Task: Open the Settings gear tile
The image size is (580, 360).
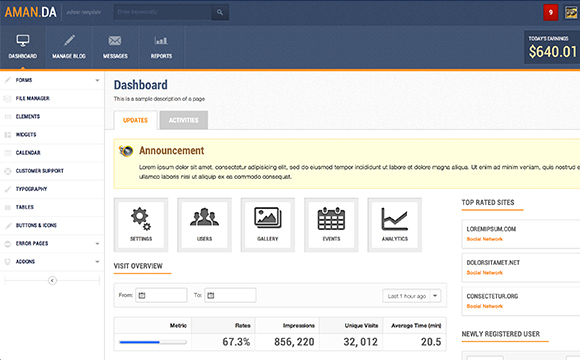Action: pos(141,225)
